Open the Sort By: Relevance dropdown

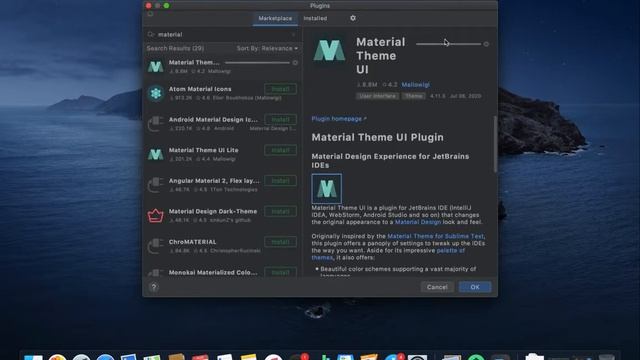267,48
